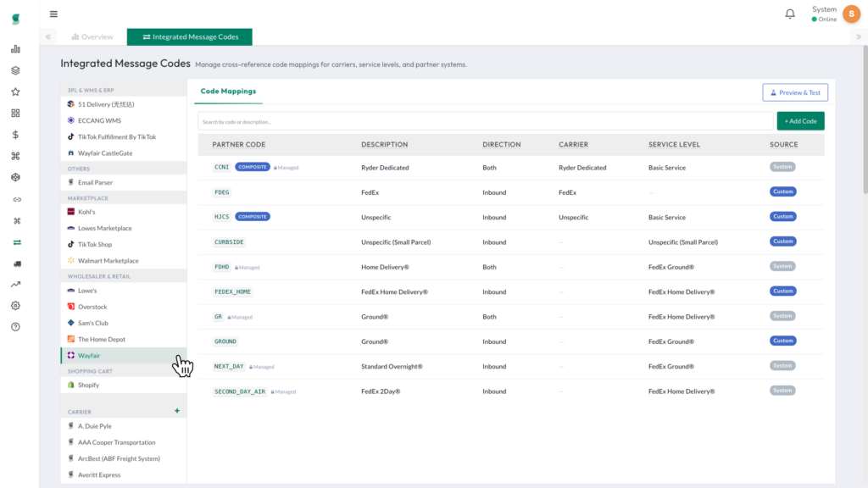
Task: Click the NEXT_DAY partner code
Action: [x=229, y=366]
